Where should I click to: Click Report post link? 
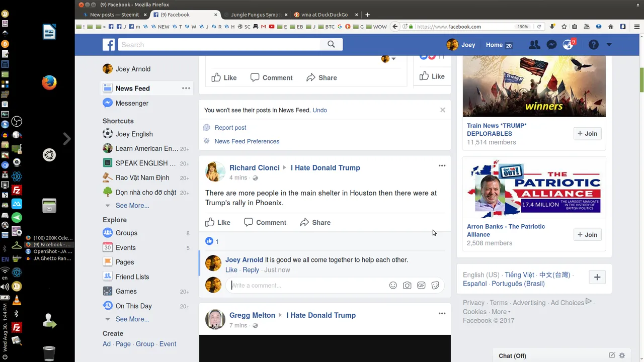point(230,128)
